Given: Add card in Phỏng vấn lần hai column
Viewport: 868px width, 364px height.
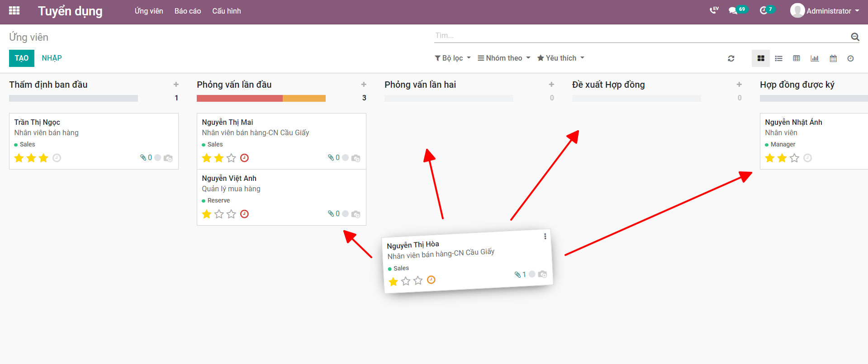Looking at the screenshot, I should (551, 85).
